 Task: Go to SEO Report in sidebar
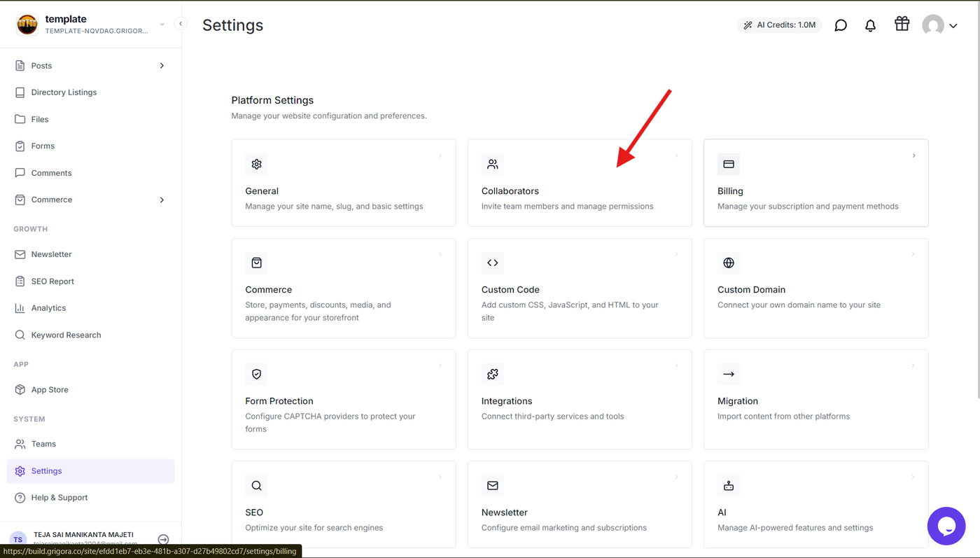[x=52, y=281]
